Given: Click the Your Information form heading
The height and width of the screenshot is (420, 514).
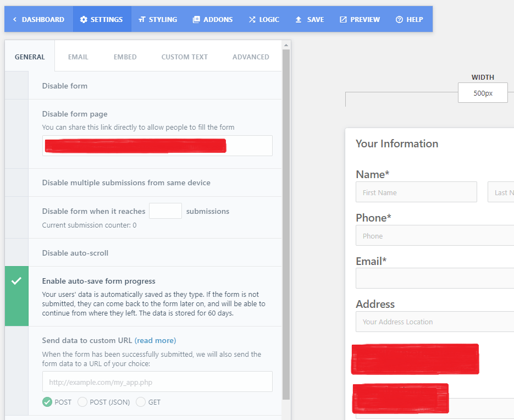Looking at the screenshot, I should (397, 143).
